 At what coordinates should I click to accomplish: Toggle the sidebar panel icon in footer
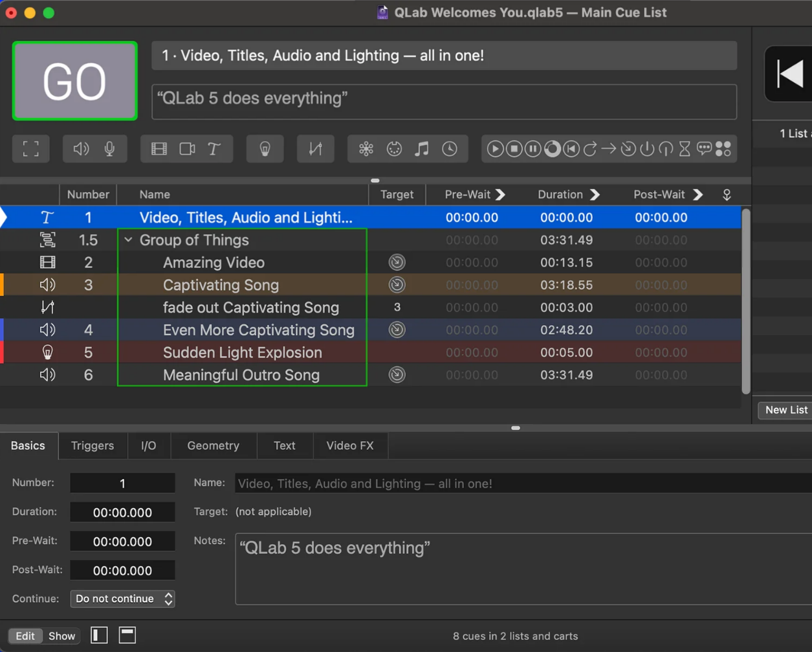(99, 635)
